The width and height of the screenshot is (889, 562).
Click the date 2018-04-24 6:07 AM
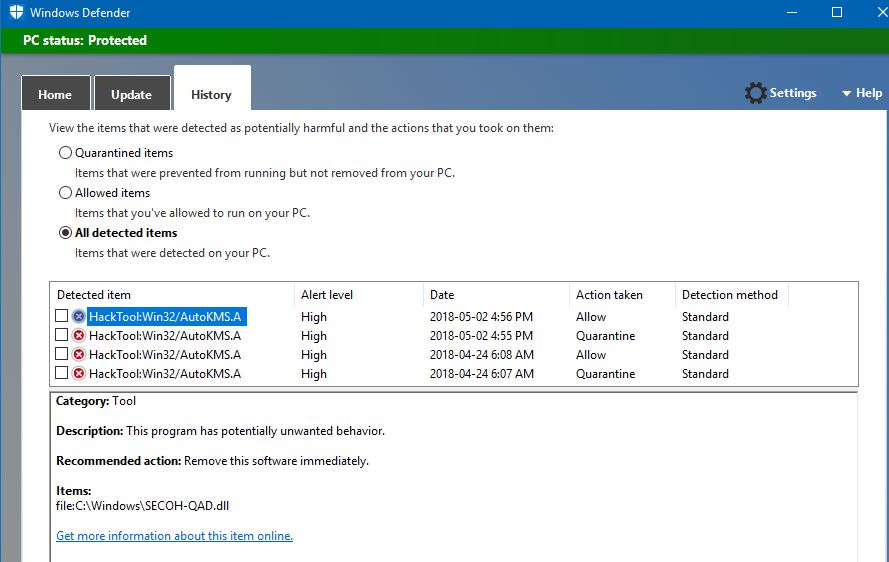click(x=481, y=374)
